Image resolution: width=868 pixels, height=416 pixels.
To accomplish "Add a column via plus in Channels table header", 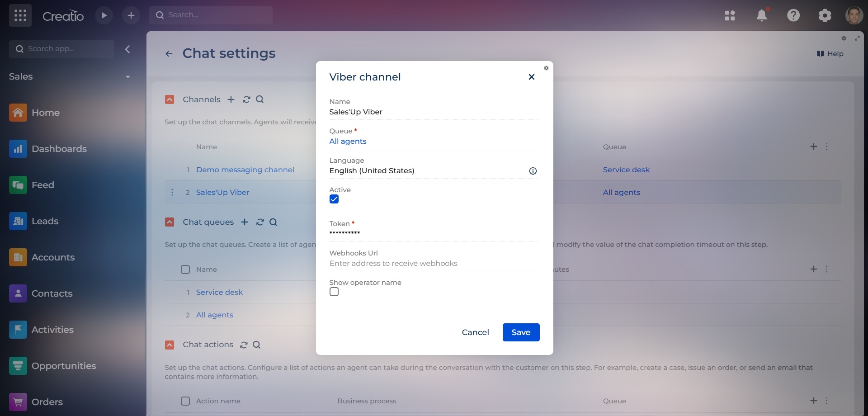I will click(x=814, y=147).
